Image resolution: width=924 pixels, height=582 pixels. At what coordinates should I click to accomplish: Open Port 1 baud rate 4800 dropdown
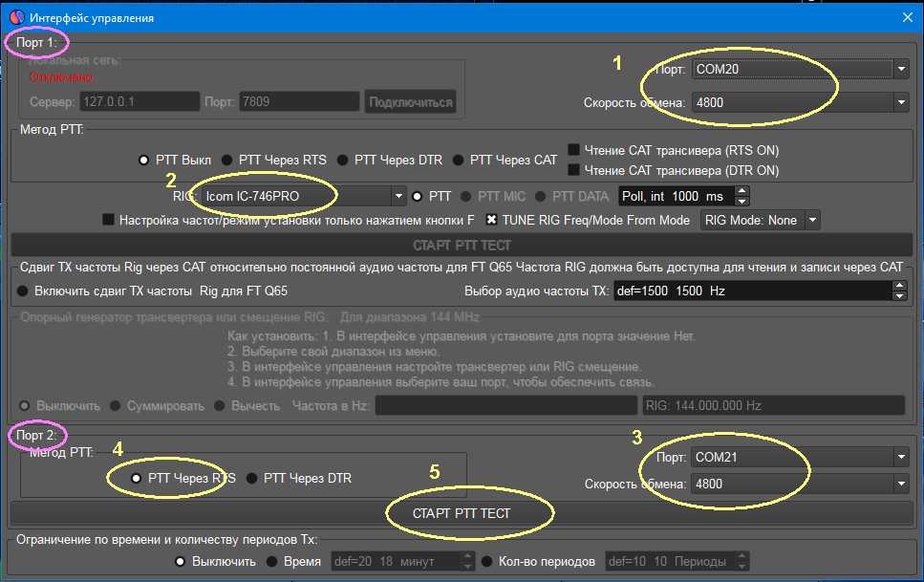point(800,102)
